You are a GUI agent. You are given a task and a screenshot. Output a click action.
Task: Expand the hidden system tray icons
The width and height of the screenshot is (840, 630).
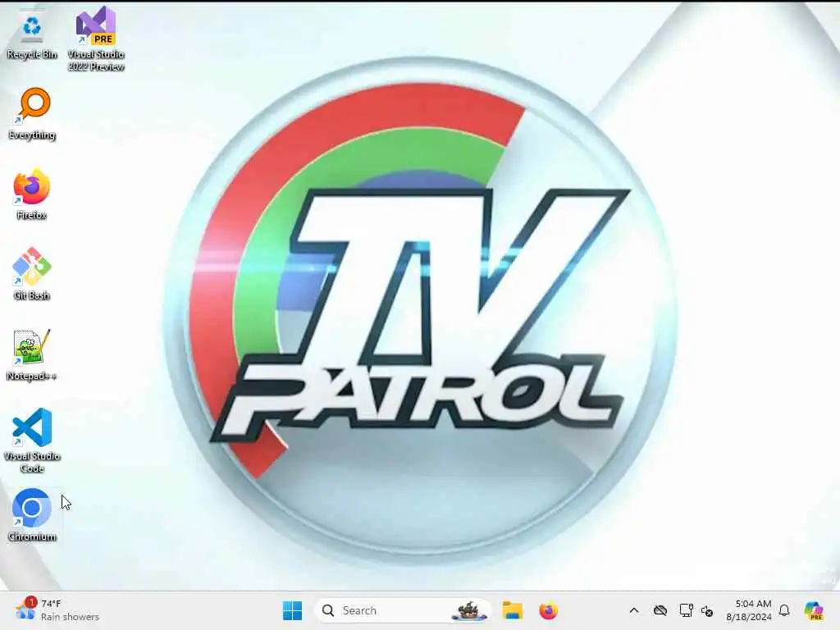coord(634,610)
